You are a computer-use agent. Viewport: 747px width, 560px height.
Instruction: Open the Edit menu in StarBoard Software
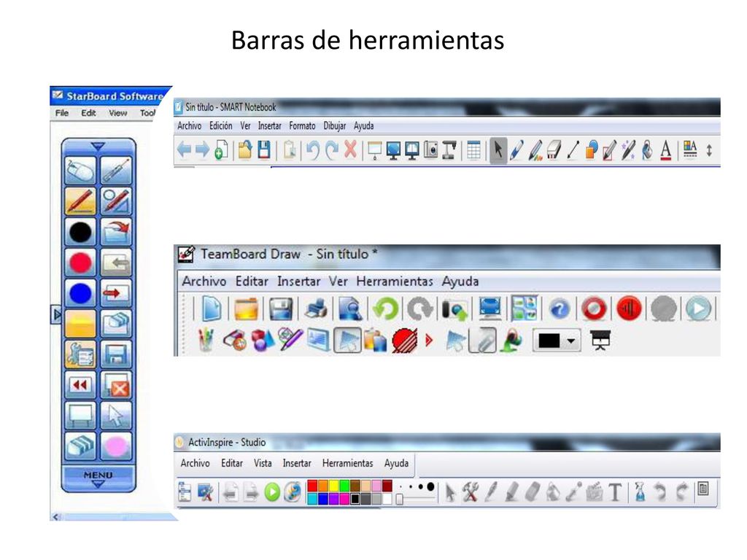pyautogui.click(x=88, y=113)
